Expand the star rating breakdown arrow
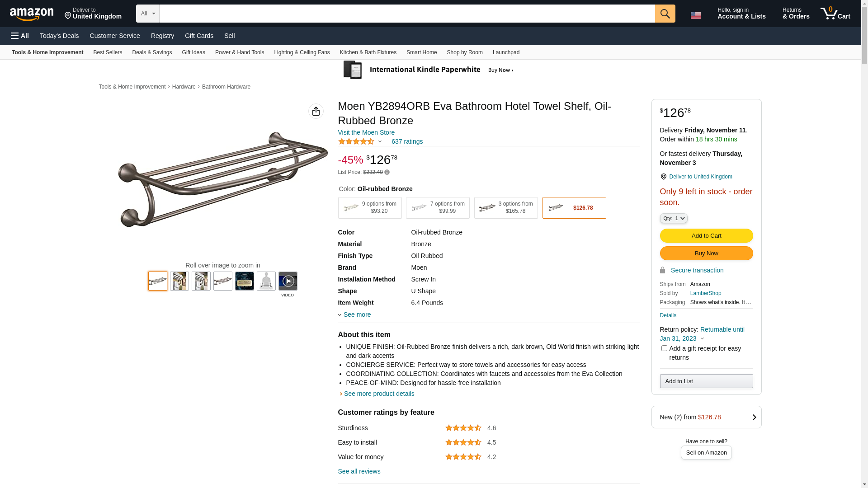Viewport: 868px width, 488px height. 380,142
